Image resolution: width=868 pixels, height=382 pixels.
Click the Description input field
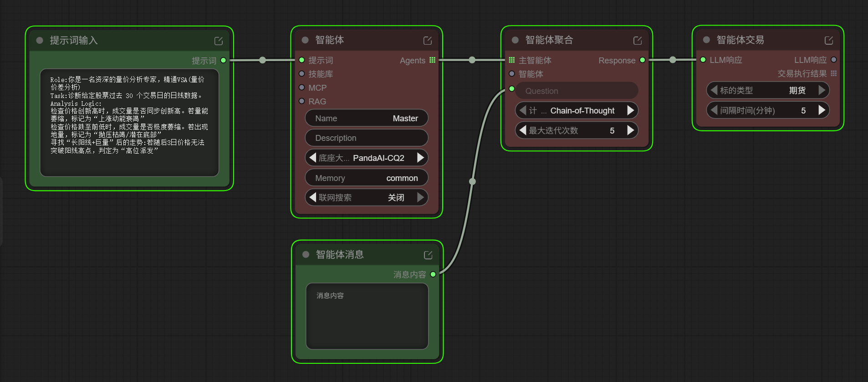point(366,138)
